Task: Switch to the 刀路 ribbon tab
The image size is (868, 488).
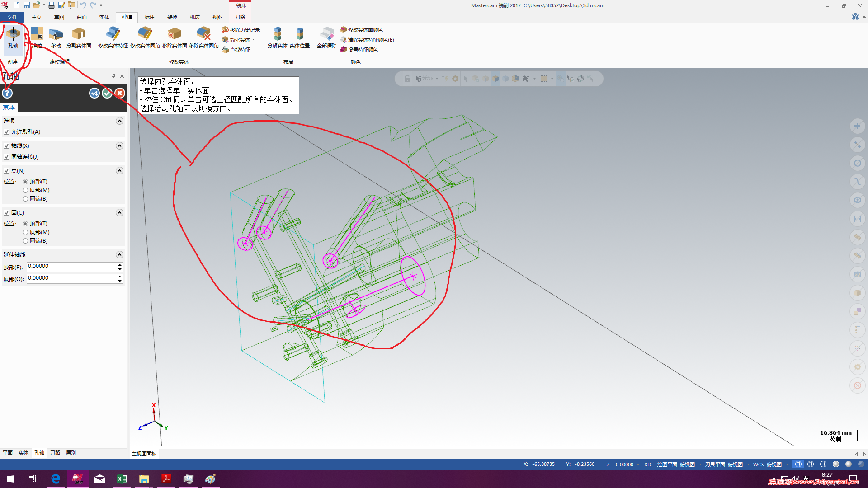Action: 240,17
